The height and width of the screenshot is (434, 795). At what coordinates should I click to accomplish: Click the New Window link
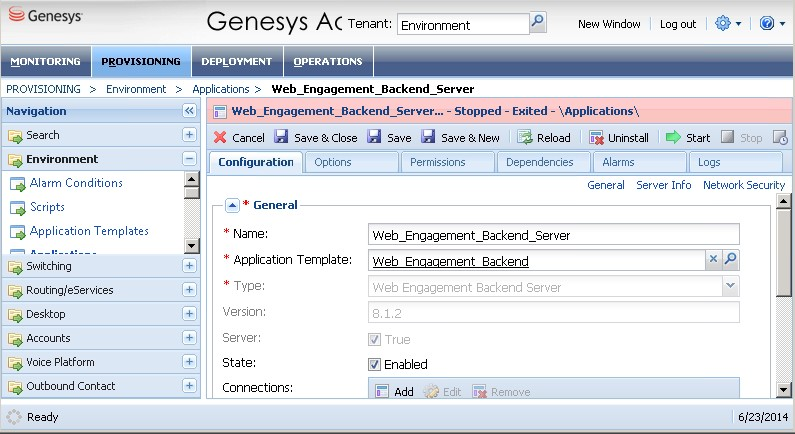pos(609,24)
